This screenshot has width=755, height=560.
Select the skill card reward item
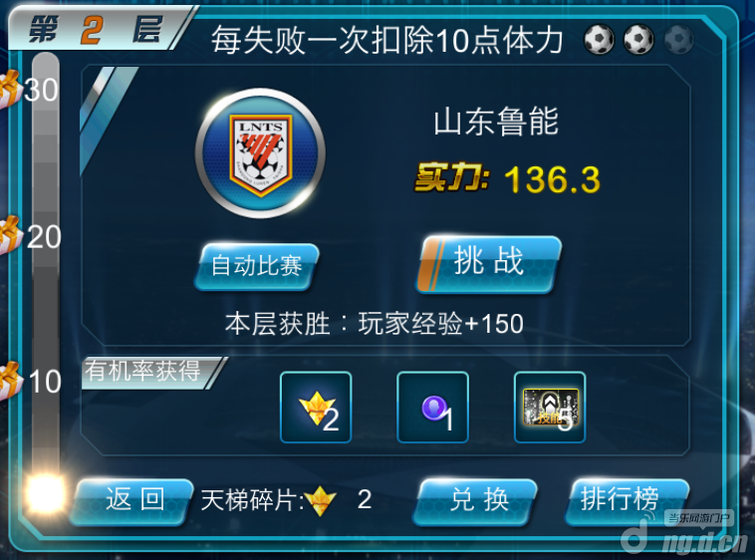(x=550, y=408)
